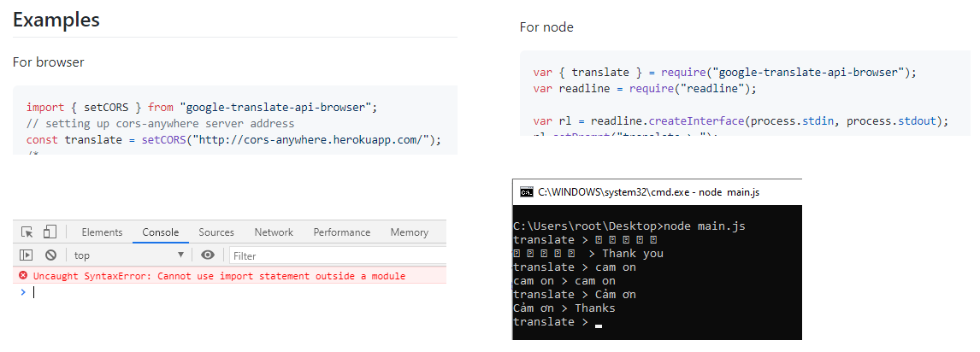Click the 'cam on > cam on' output line
Screen dimensions: 980x352
(564, 281)
